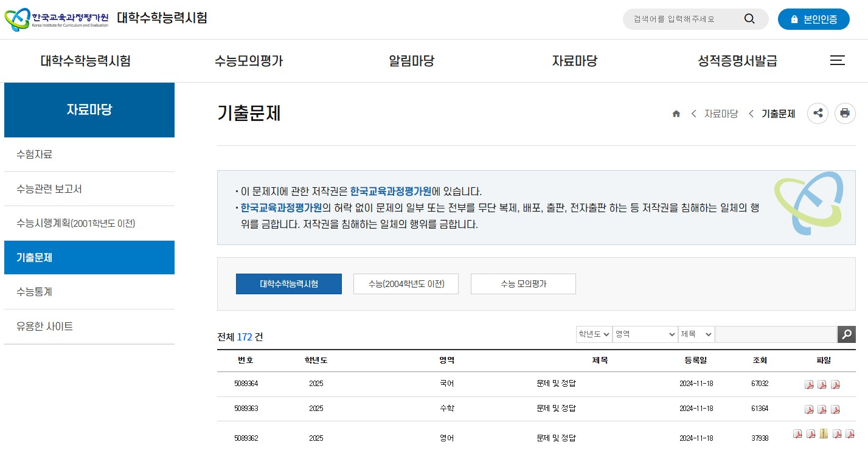868x456 pixels.
Task: Click the 대학수학능력시험 site title in the header
Action: (162, 18)
